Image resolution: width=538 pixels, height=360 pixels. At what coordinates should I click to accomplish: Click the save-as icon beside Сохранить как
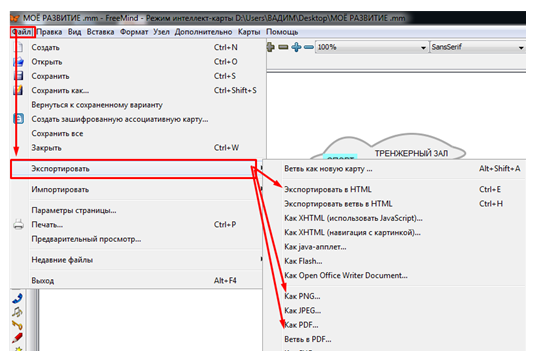[18, 90]
